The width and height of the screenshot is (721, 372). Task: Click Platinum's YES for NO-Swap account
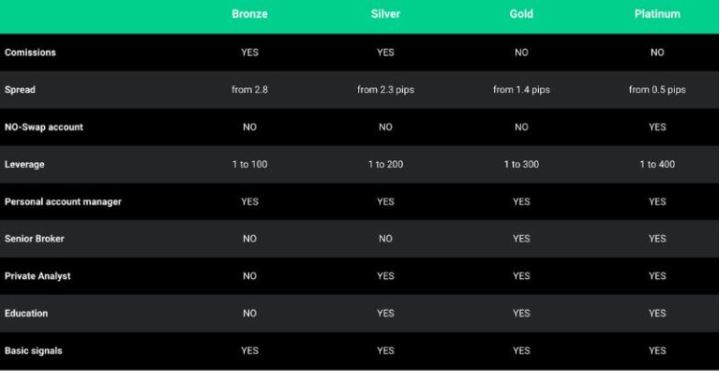click(657, 127)
